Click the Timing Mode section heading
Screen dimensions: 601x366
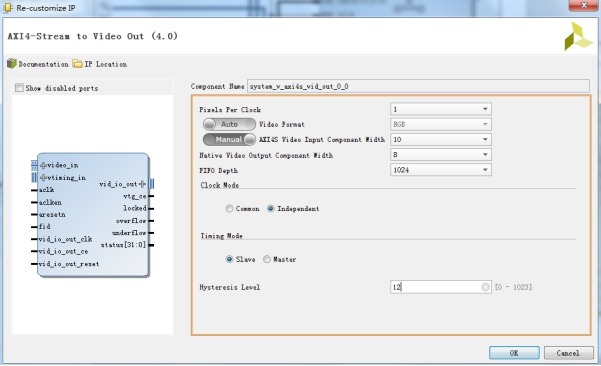coord(222,236)
